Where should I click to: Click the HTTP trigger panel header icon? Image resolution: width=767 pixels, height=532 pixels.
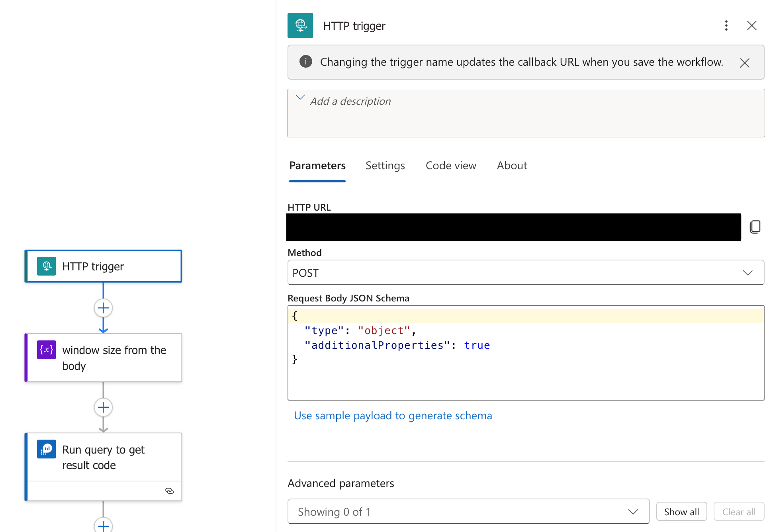(300, 25)
